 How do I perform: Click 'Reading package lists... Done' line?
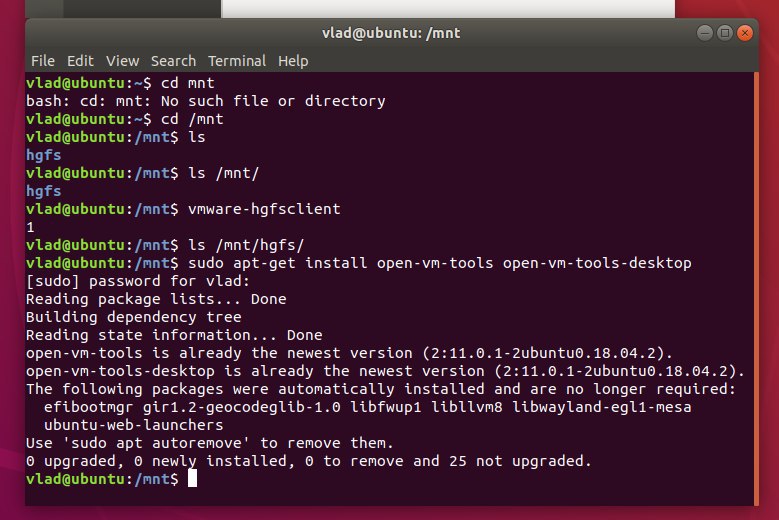(156, 299)
